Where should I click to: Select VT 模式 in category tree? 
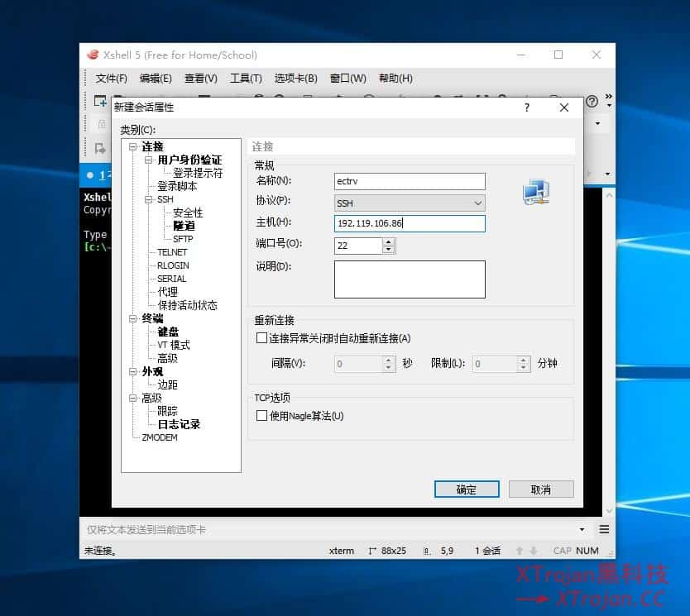pyautogui.click(x=174, y=345)
